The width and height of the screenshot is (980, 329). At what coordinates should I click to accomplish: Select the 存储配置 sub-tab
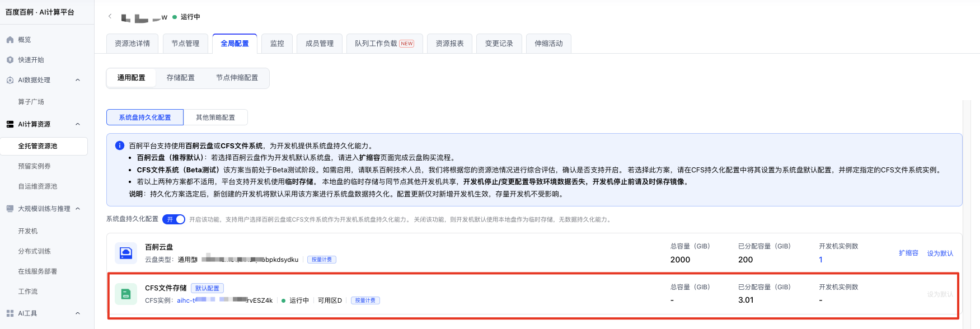coord(181,78)
